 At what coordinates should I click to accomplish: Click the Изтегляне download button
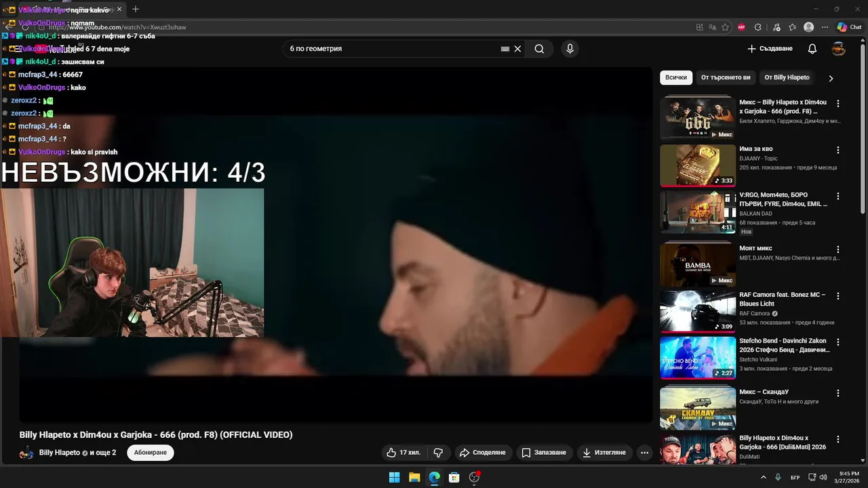604,452
